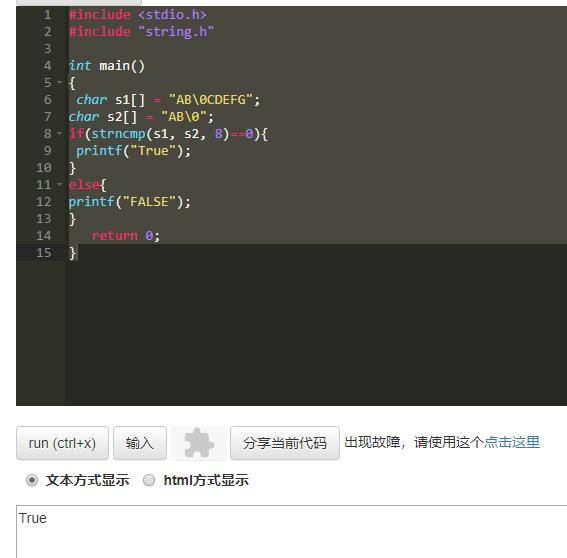Click the puzzle piece plugin icon
This screenshot has height=558, width=567.
point(199,443)
